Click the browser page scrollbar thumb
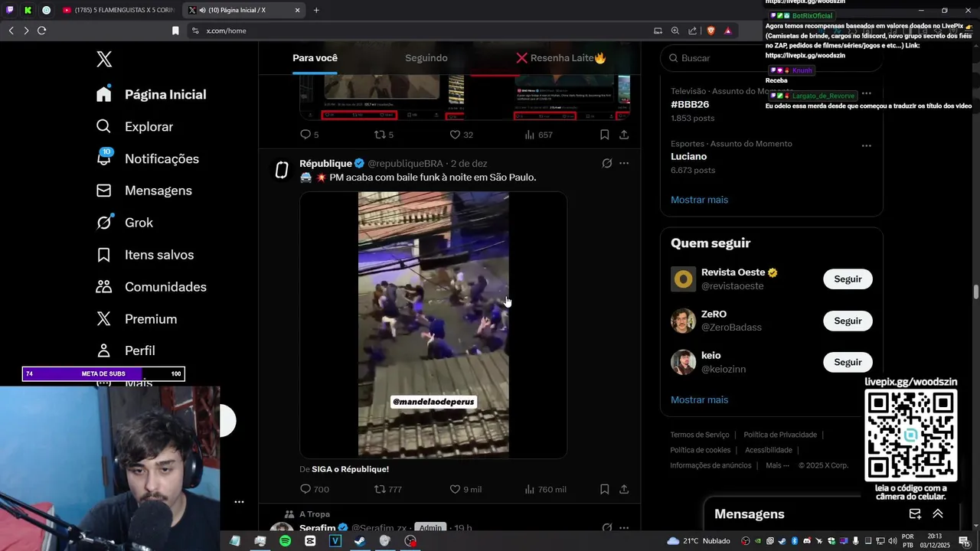980x551 pixels. [976, 292]
